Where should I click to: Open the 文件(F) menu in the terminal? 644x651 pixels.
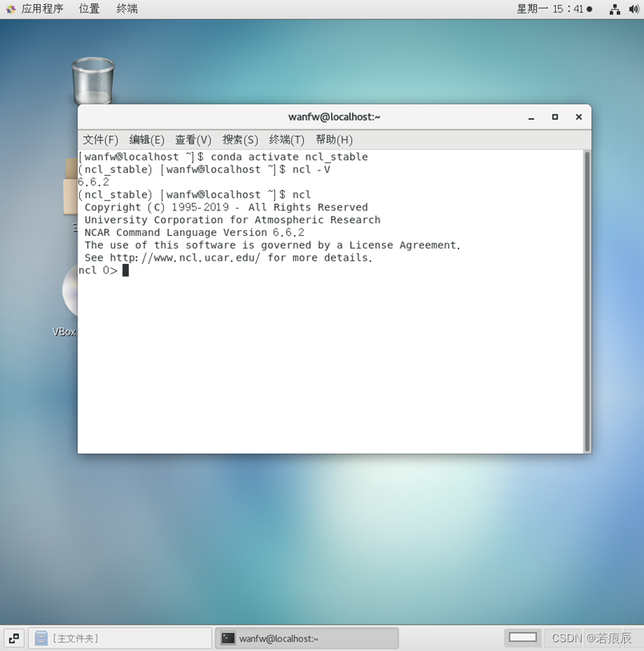click(100, 139)
